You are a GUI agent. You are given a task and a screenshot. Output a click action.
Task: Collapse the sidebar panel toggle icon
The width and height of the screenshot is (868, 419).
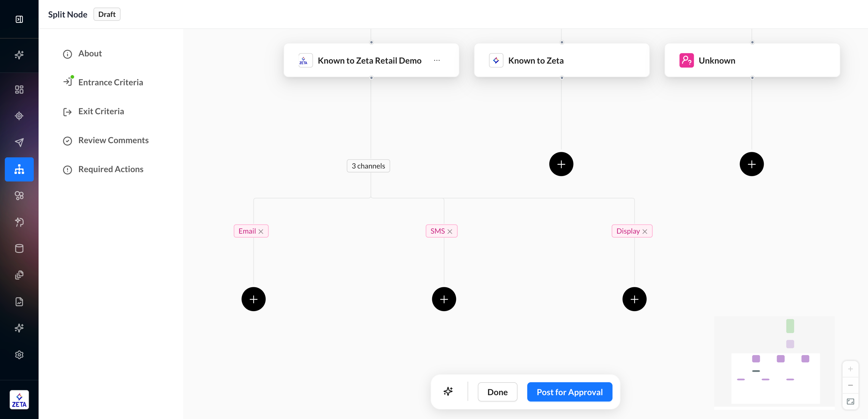pyautogui.click(x=19, y=19)
